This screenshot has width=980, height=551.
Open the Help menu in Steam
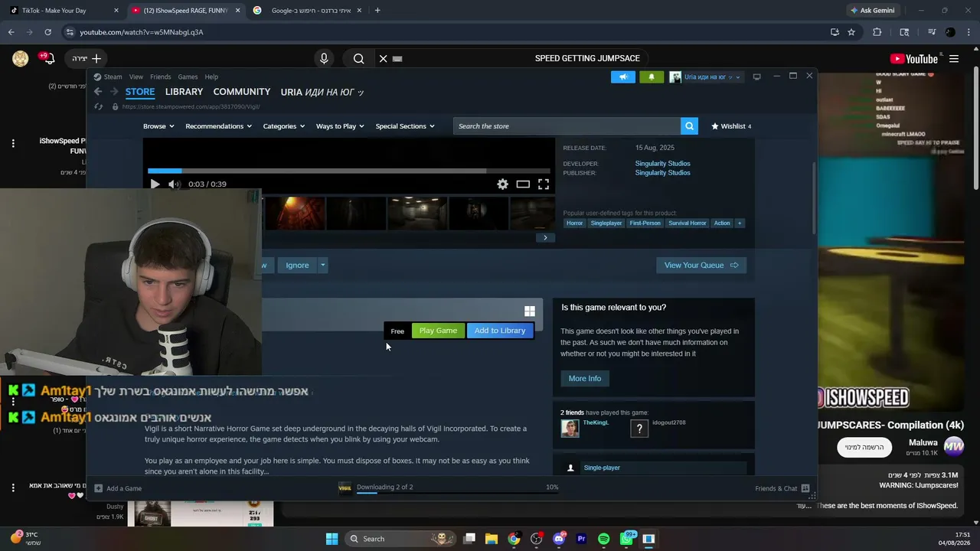(x=211, y=77)
